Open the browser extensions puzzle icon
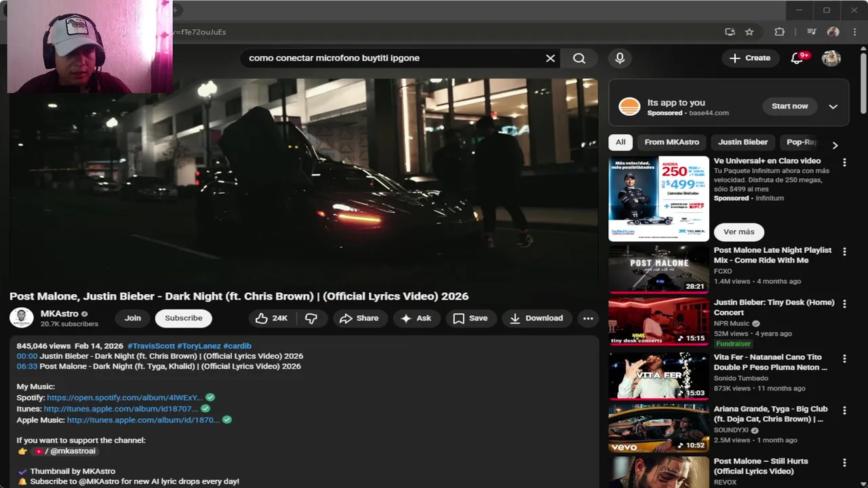 pyautogui.click(x=780, y=32)
